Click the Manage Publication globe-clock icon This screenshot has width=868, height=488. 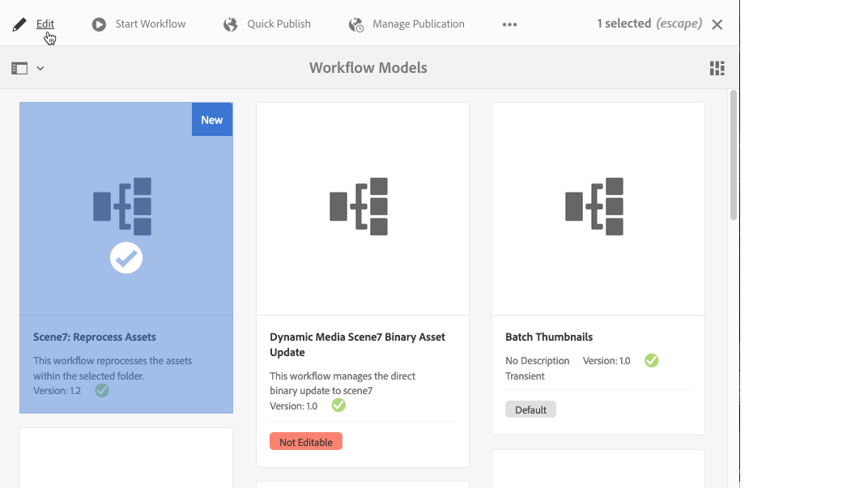(x=356, y=24)
